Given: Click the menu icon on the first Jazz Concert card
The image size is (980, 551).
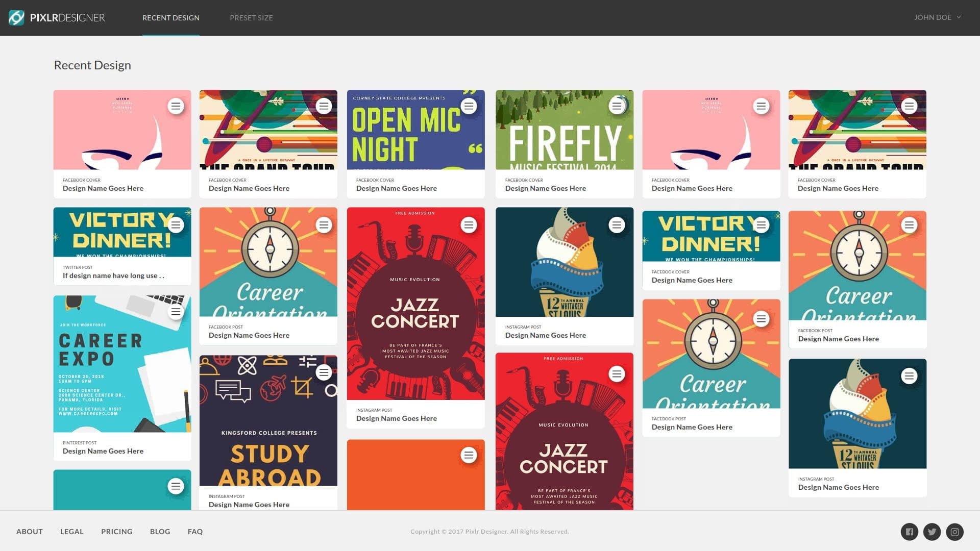Looking at the screenshot, I should [469, 225].
